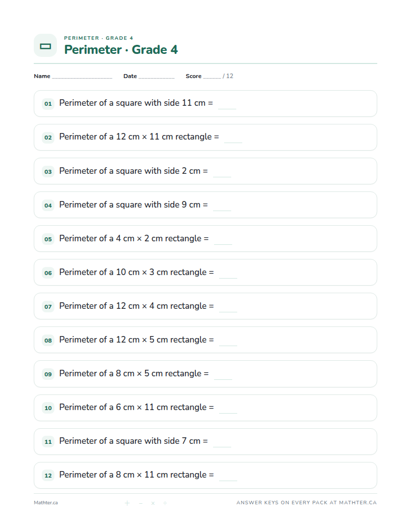Click the "12" question number badge

[x=48, y=476]
